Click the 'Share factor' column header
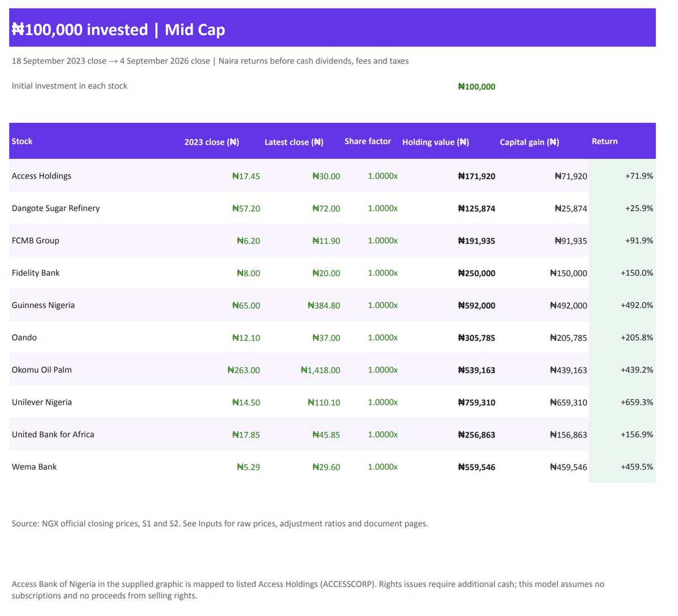This screenshot has height=616, width=678. pyautogui.click(x=368, y=141)
